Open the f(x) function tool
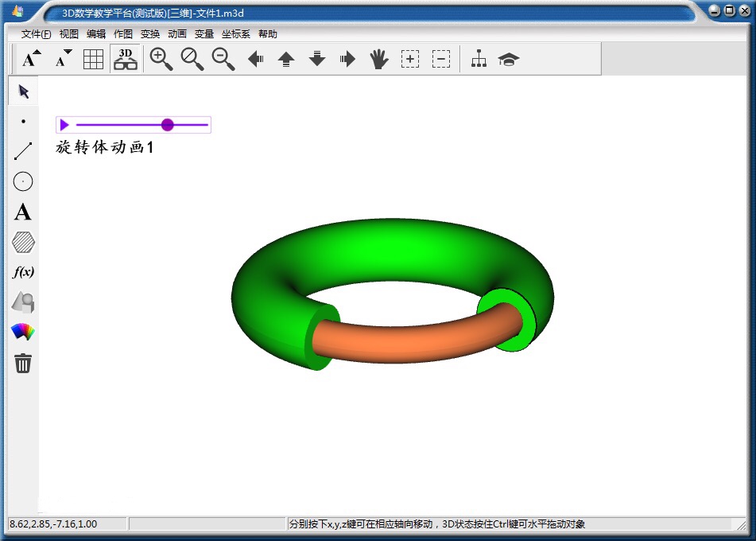 click(x=23, y=272)
